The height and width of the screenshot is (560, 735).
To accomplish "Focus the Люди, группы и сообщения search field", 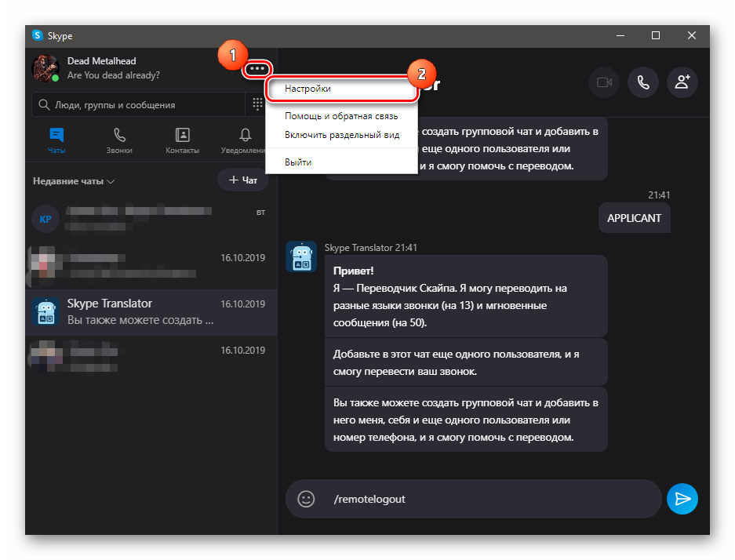I will (x=138, y=104).
